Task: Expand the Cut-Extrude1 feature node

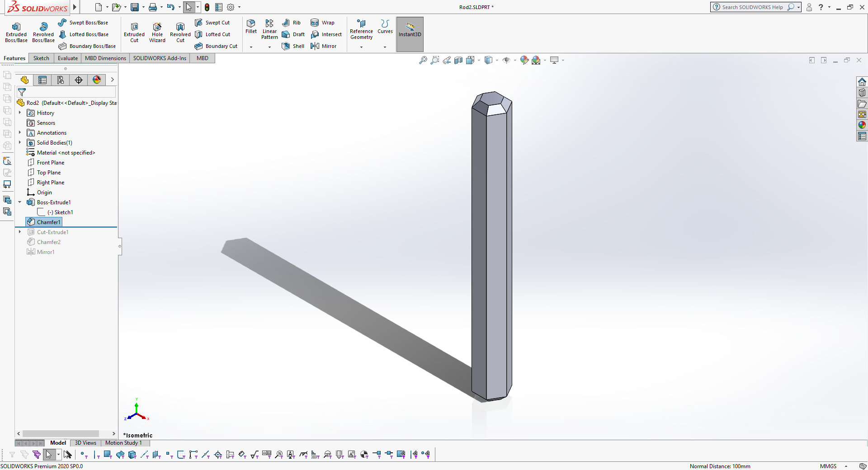Action: click(20, 232)
